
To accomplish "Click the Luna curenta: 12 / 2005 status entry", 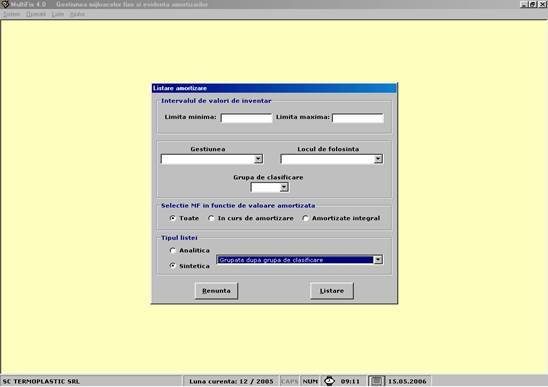I will click(231, 381).
